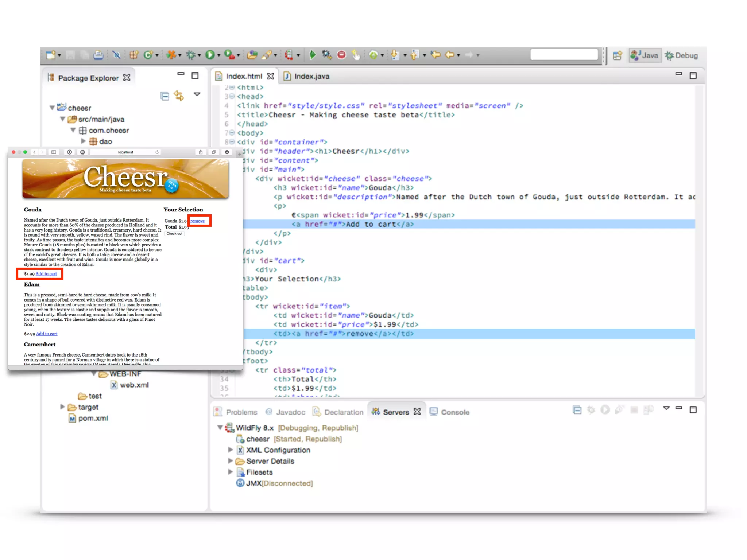Viewport: 747px width, 560px height.
Task: Click the New Java Class icon
Action: [x=148, y=55]
